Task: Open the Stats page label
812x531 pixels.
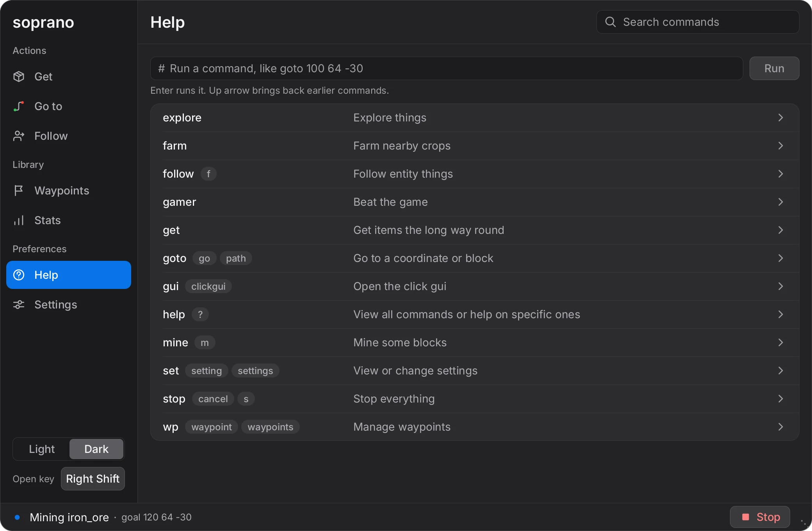Action: coord(47,220)
